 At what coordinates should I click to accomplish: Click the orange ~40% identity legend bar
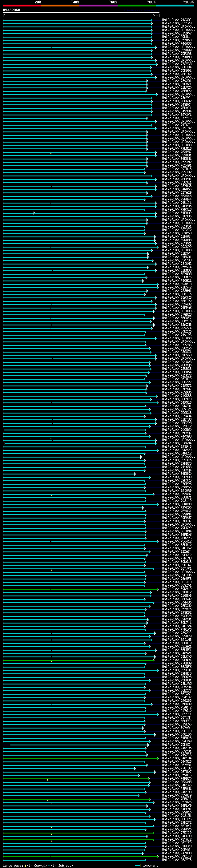(x=60, y=6)
